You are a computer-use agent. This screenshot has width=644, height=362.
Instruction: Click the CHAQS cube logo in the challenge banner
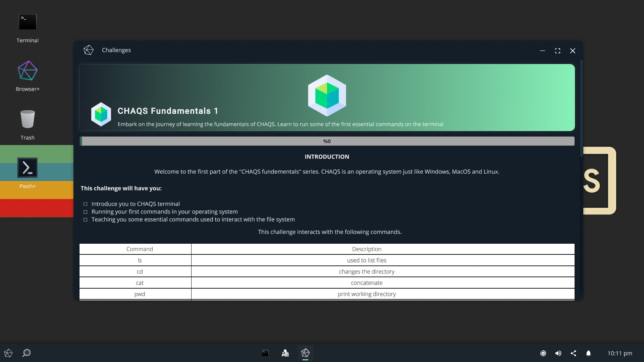click(x=327, y=95)
